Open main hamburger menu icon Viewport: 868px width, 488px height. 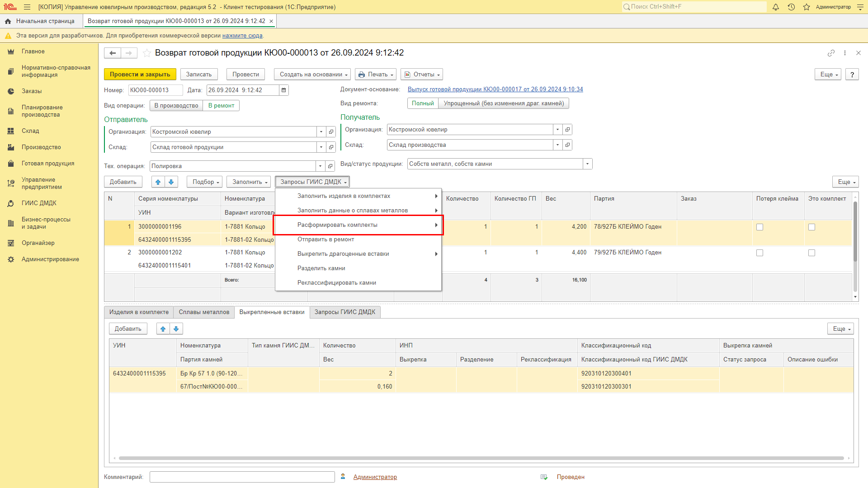tap(27, 7)
